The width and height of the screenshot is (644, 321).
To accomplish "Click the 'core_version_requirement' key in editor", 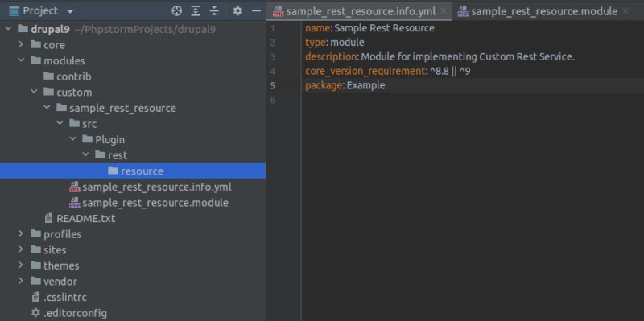I will pos(365,71).
